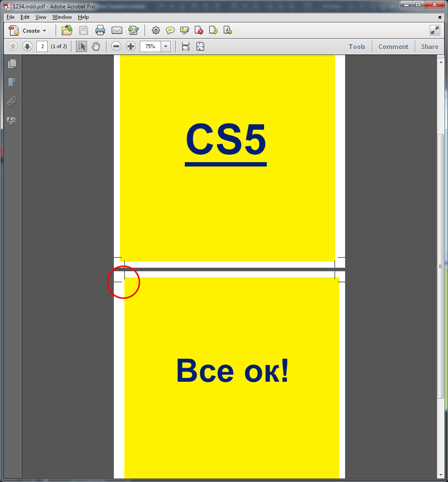Go to next page arrow
The image size is (448, 482).
click(27, 46)
